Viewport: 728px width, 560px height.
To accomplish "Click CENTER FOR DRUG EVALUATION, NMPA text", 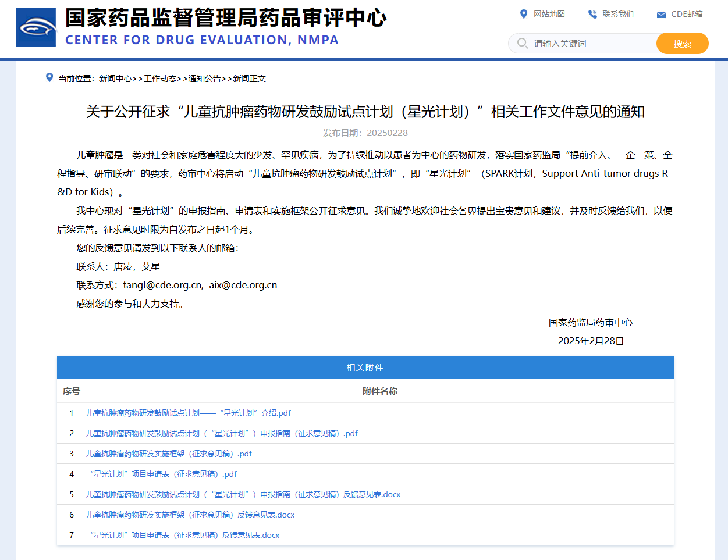I will [x=202, y=40].
